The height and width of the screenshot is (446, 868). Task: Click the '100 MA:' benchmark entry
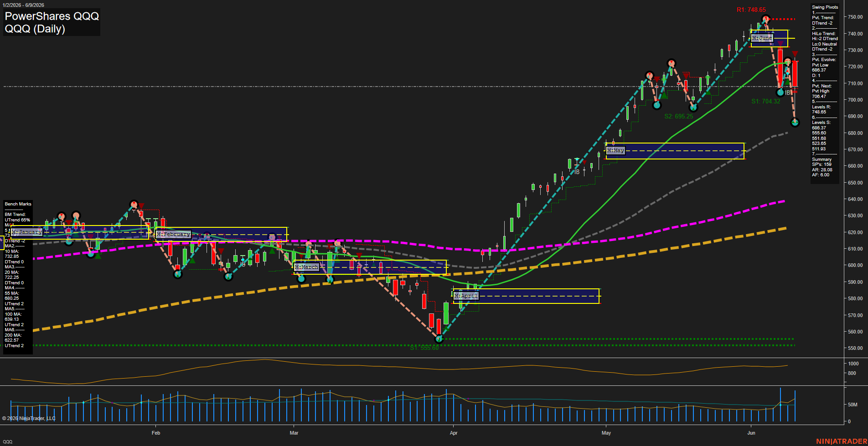click(x=13, y=314)
